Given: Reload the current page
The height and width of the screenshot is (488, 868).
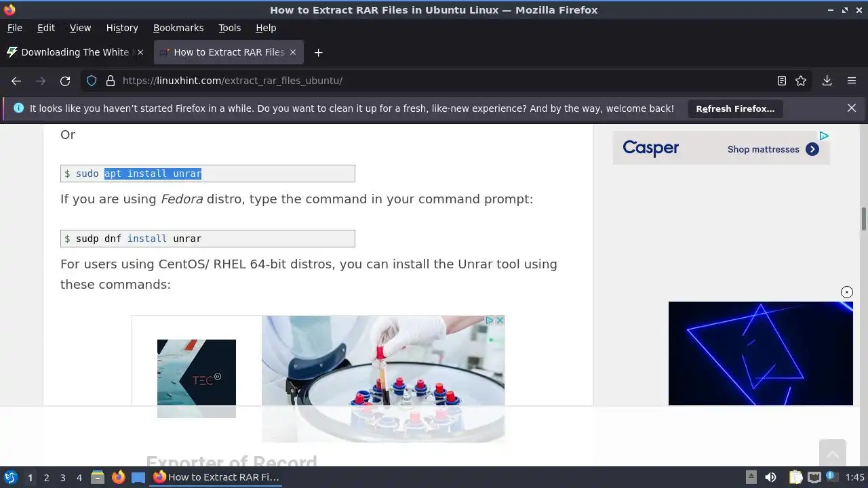Looking at the screenshot, I should pos(65,81).
